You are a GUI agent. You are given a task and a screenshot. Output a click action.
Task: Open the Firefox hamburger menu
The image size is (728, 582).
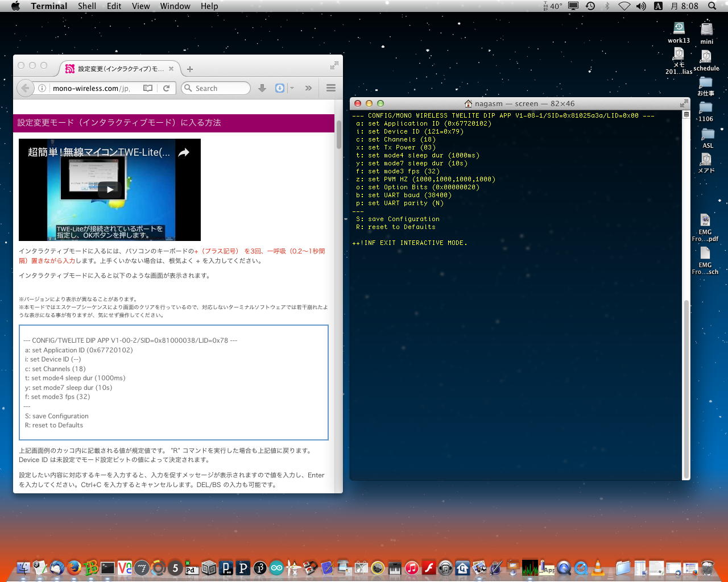(331, 88)
